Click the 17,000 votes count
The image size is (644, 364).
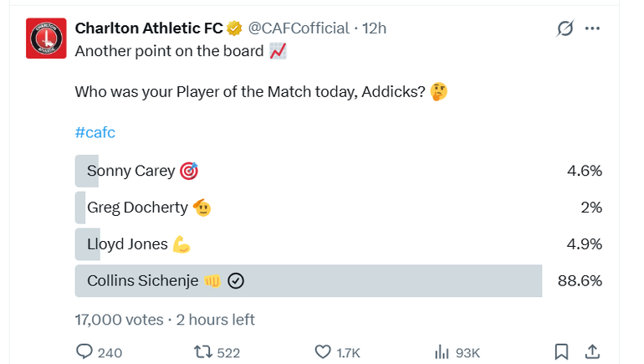(x=117, y=320)
